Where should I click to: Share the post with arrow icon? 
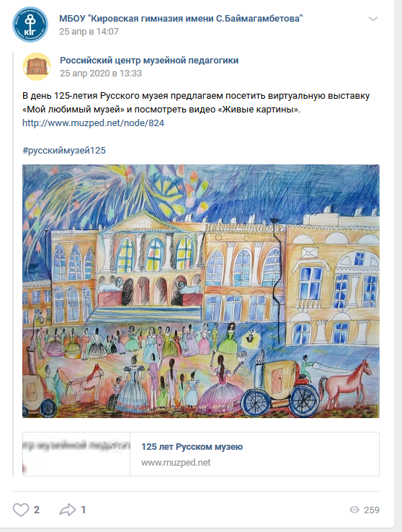tap(68, 510)
